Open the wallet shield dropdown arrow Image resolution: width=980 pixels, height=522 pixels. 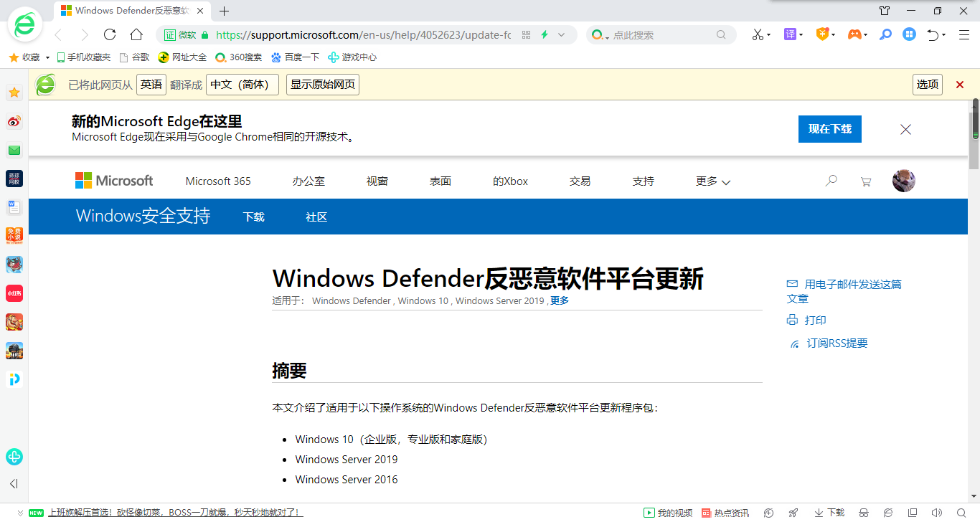pyautogui.click(x=834, y=34)
